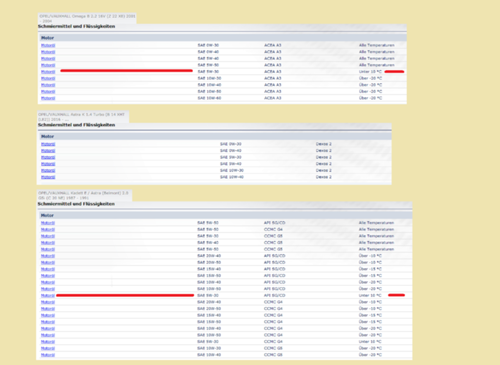Open Motoröl link for SAE 5W-30 Dexos 2

click(x=48, y=157)
